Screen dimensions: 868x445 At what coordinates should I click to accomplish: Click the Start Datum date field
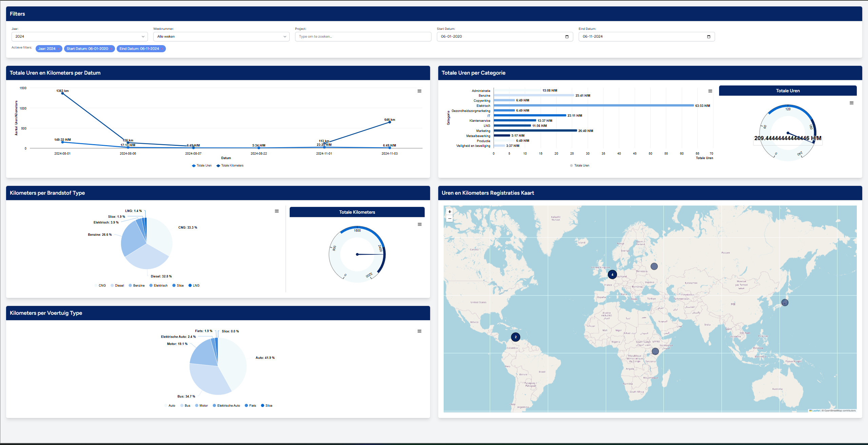pyautogui.click(x=505, y=37)
